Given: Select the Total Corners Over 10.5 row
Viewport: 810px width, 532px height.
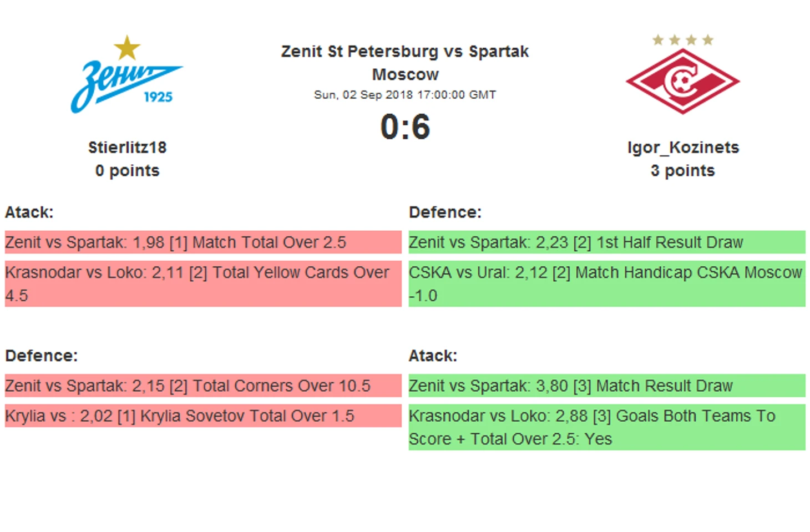Looking at the screenshot, I should tap(203, 386).
